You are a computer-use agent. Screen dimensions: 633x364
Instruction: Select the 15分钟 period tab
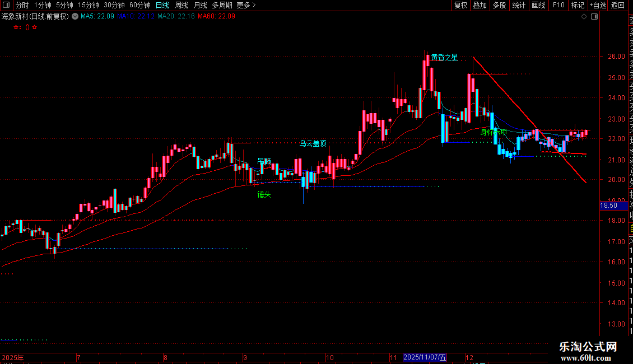click(89, 5)
